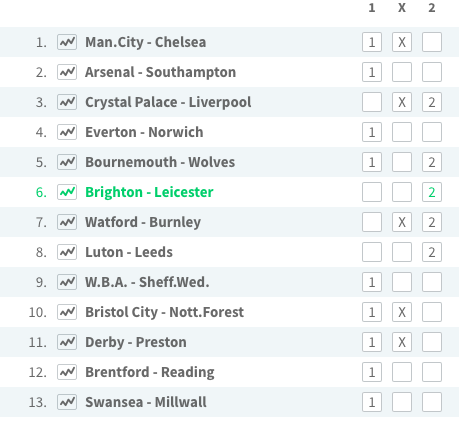Toggle the green 2 pick for Brighton - Leicester
The height and width of the screenshot is (426, 459).
432,192
